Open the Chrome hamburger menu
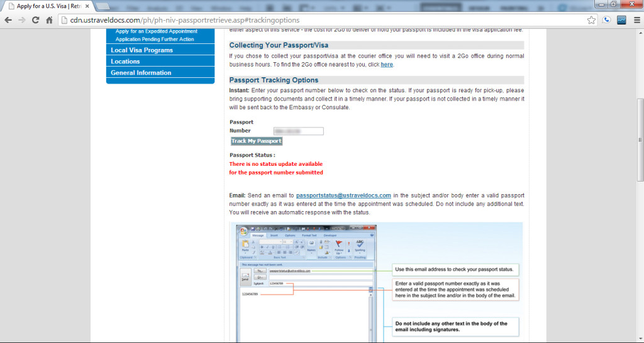Viewport: 644px width, 343px height. (636, 20)
